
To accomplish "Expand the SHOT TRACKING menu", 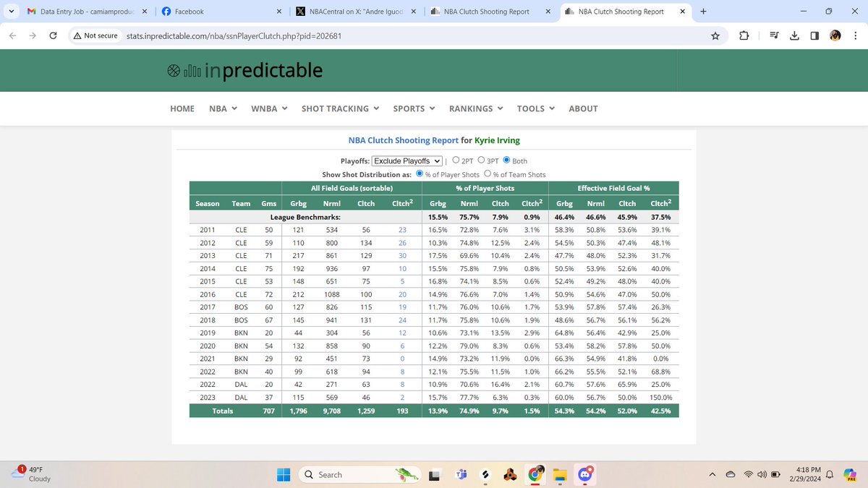I will point(340,108).
